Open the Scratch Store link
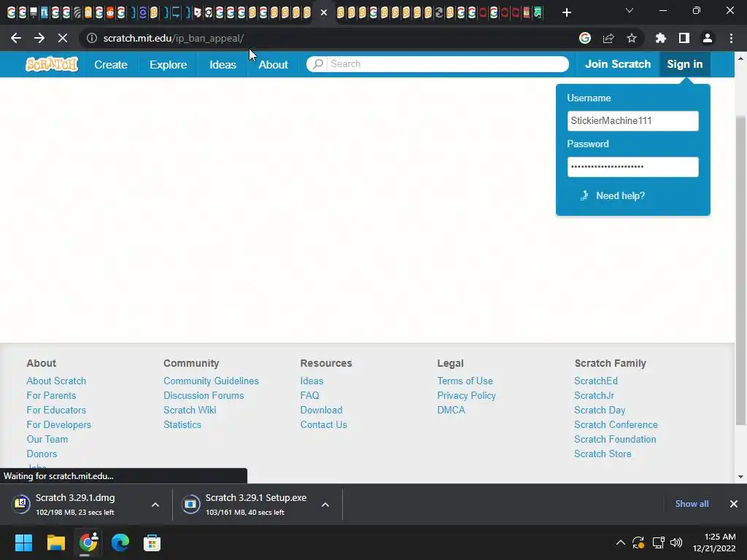The image size is (747, 560). pyautogui.click(x=603, y=454)
